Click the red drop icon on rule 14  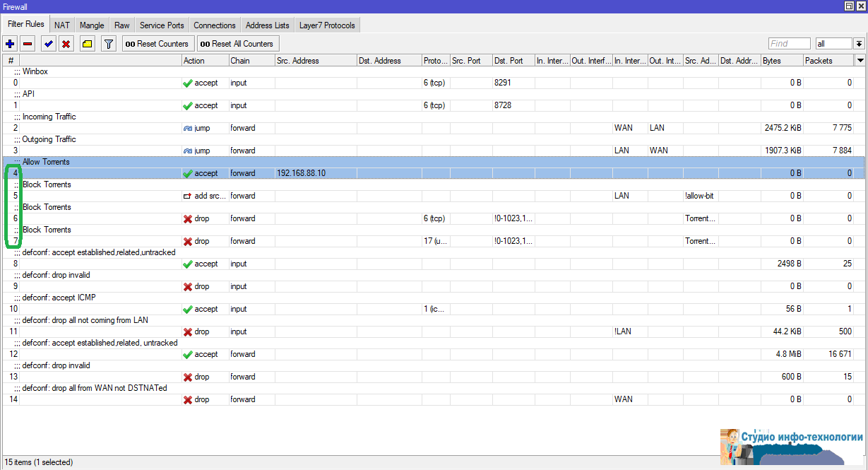(x=187, y=399)
